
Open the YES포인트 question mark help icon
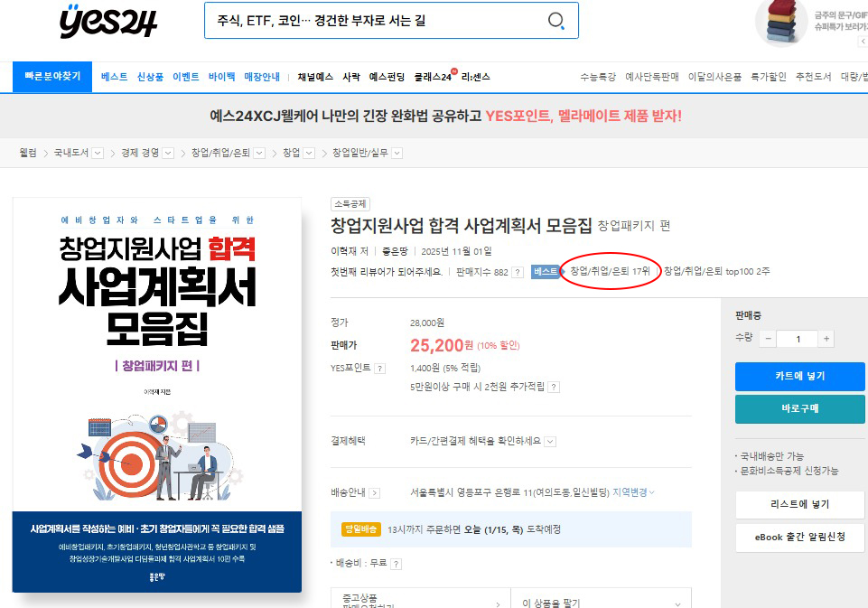(380, 369)
